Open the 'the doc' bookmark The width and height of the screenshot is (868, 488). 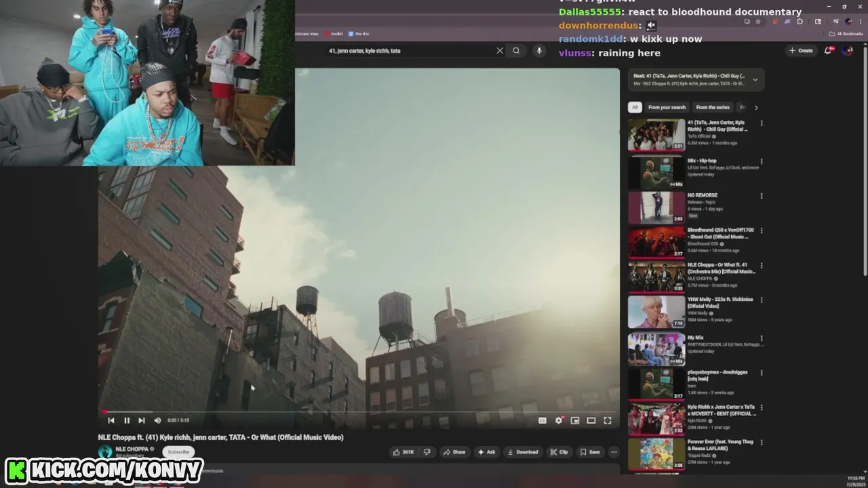tap(359, 33)
